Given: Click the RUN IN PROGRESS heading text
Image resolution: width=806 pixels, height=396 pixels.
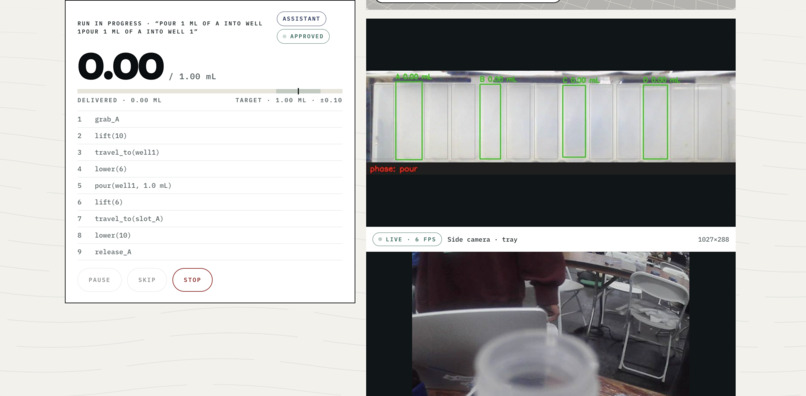Looking at the screenshot, I should click(x=170, y=27).
